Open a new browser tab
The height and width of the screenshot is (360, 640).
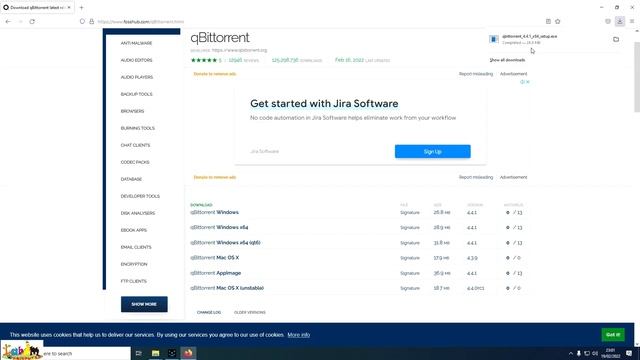coord(81,7)
